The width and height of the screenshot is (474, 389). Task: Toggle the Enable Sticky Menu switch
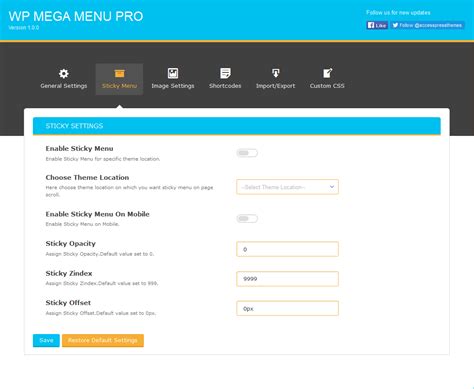(x=247, y=153)
